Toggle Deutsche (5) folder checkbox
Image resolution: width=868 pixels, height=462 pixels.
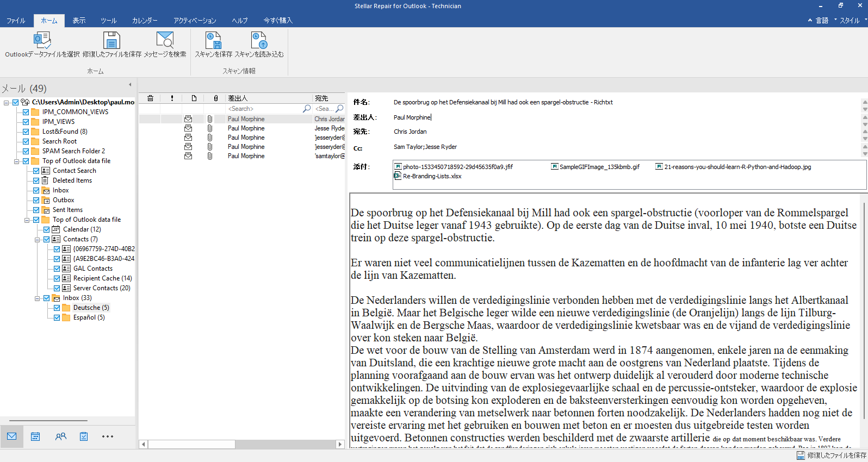[57, 308]
